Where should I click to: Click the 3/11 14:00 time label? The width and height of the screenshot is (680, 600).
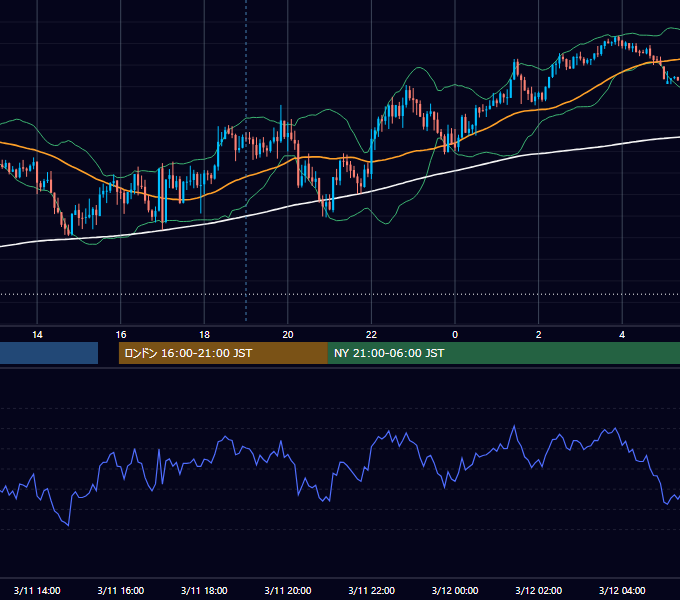click(x=37, y=590)
